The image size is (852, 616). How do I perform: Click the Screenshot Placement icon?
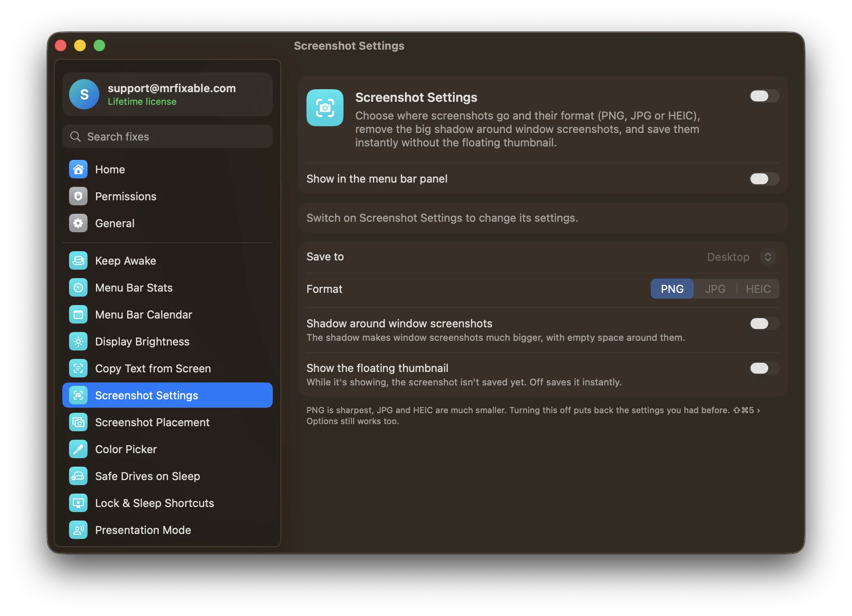[78, 422]
